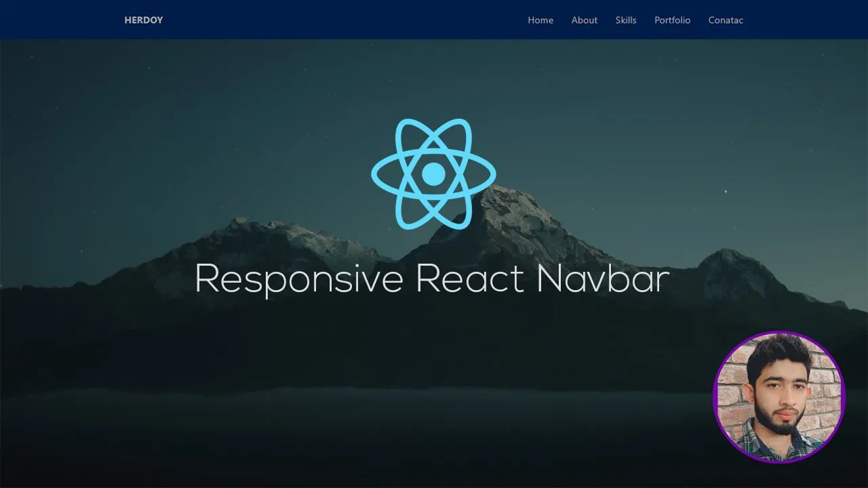Select the Skills nav link
868x488 pixels.
pyautogui.click(x=626, y=20)
